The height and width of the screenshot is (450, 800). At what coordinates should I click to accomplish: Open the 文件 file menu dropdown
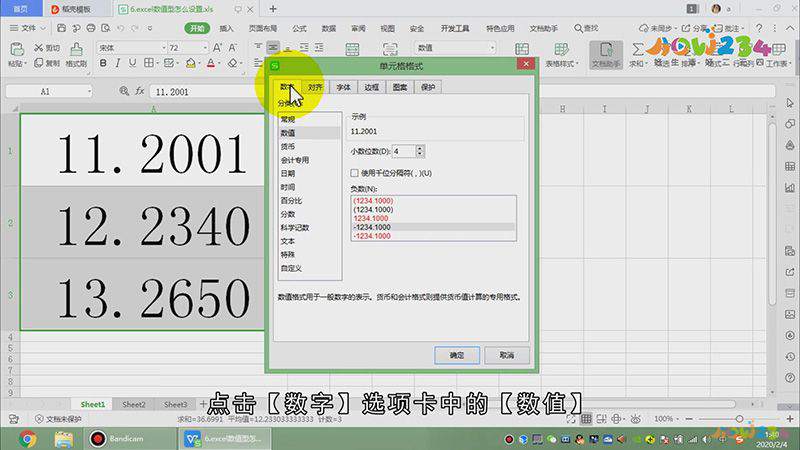click(29, 28)
